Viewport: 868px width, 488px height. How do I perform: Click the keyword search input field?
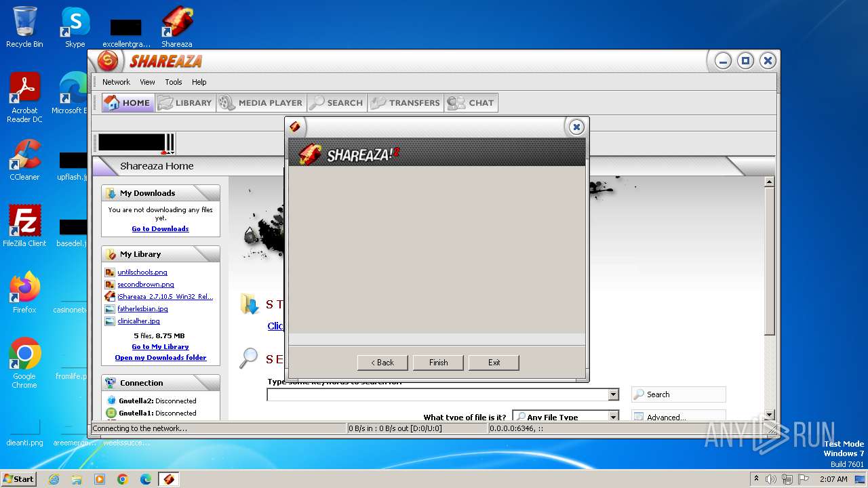437,394
